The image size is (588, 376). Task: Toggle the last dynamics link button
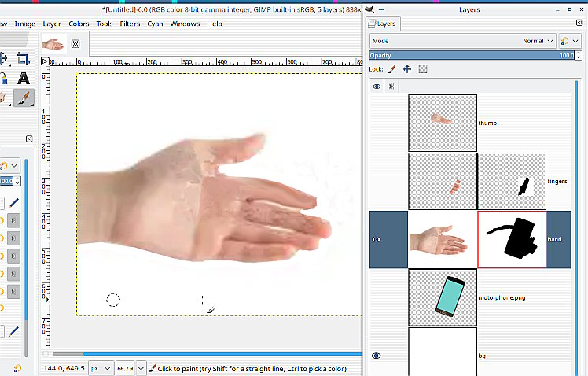13,292
